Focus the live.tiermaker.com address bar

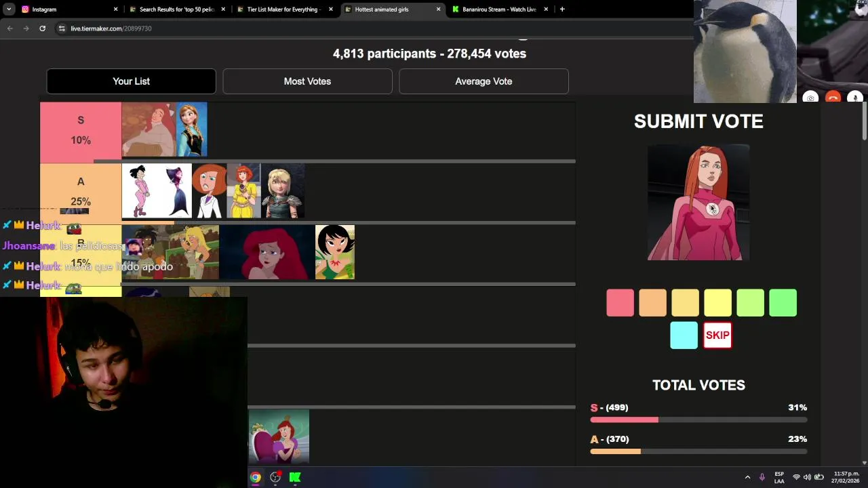click(373, 28)
